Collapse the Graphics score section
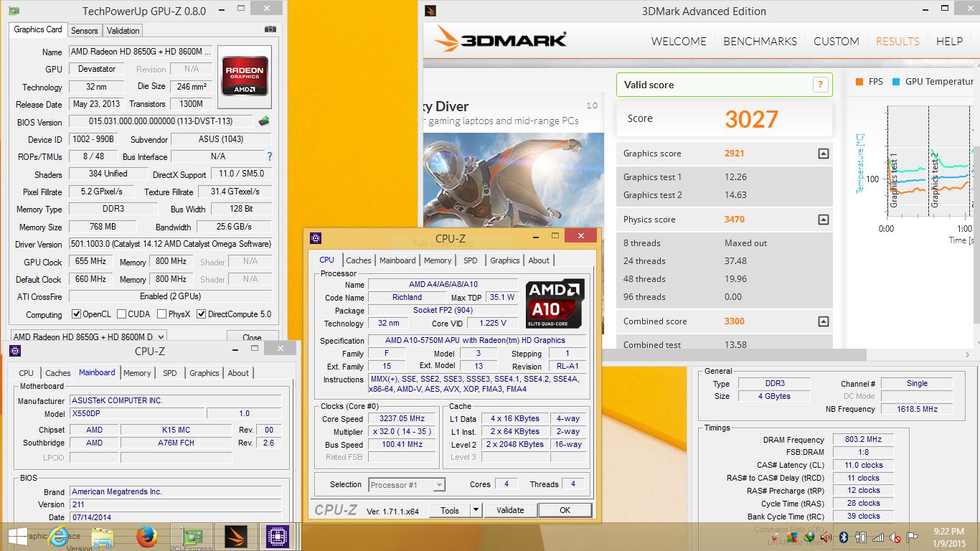The width and height of the screenshot is (980, 551). (824, 154)
